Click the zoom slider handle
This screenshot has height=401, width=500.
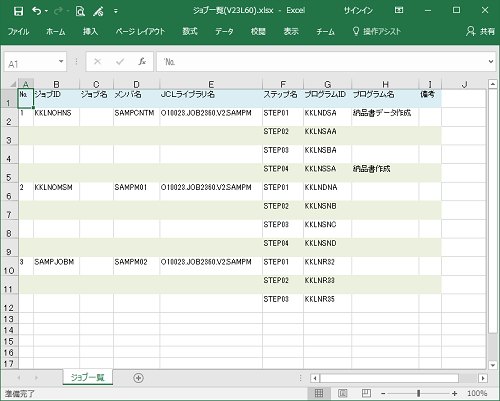point(418,394)
